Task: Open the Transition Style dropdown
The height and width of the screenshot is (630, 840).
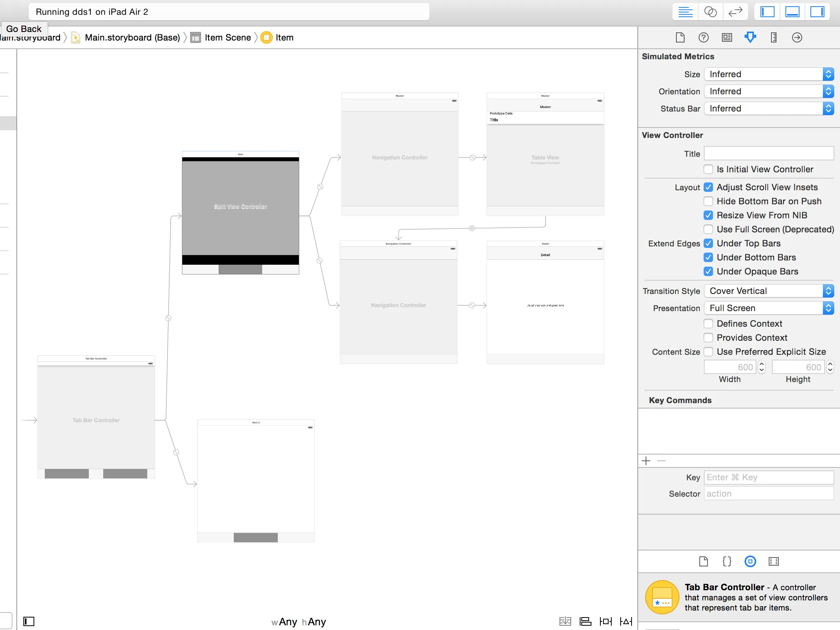Action: pos(768,291)
